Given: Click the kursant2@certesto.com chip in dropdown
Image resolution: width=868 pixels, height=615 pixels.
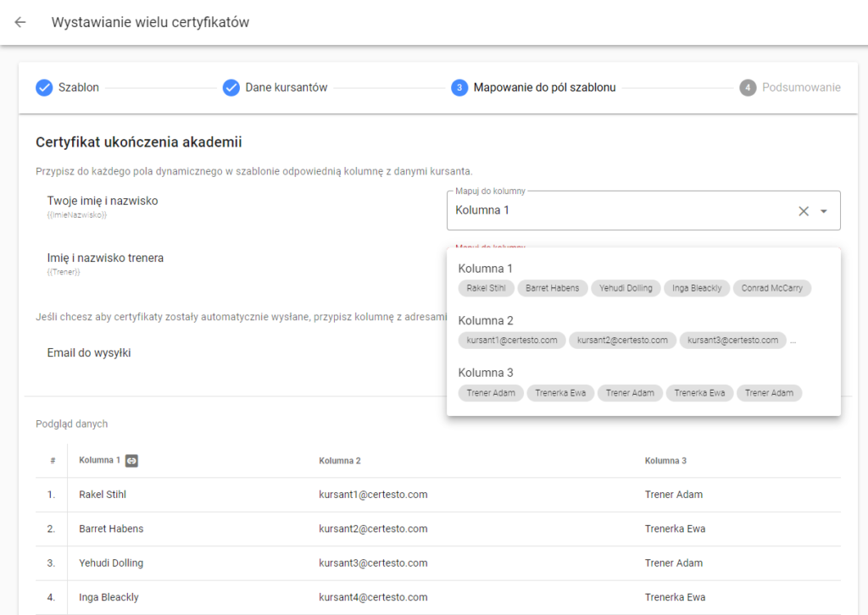Looking at the screenshot, I should (x=622, y=341).
